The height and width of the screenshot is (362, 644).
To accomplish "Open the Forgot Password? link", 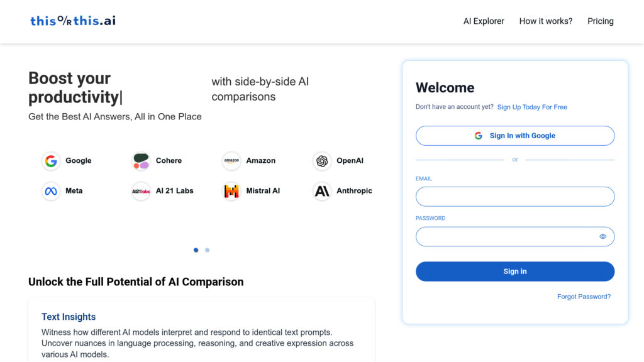I will [584, 297].
